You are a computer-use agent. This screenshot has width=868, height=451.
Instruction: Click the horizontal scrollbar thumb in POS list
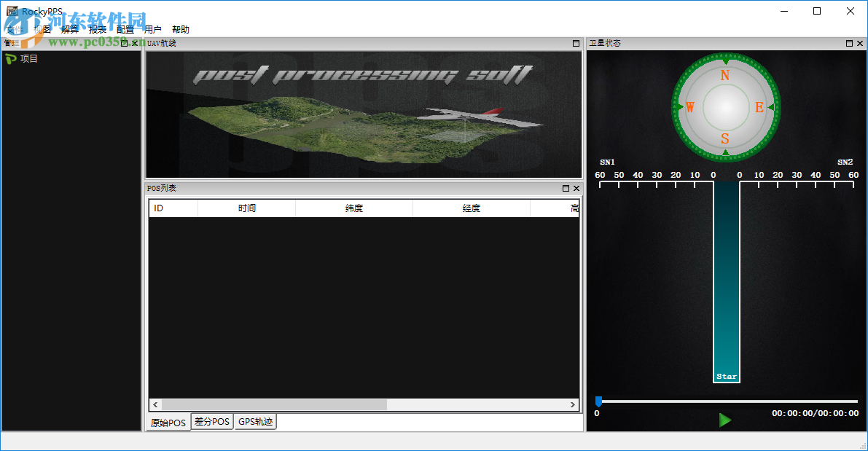[x=275, y=404]
